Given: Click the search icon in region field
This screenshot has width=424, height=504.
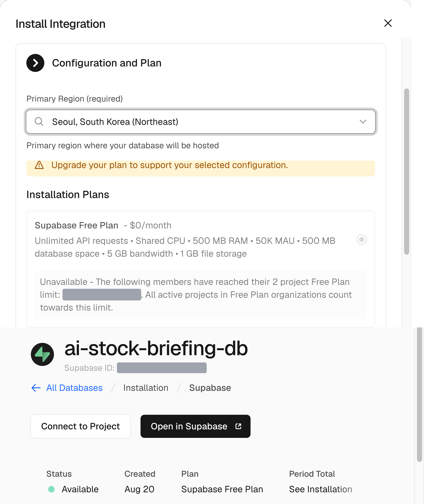Looking at the screenshot, I should point(39,122).
